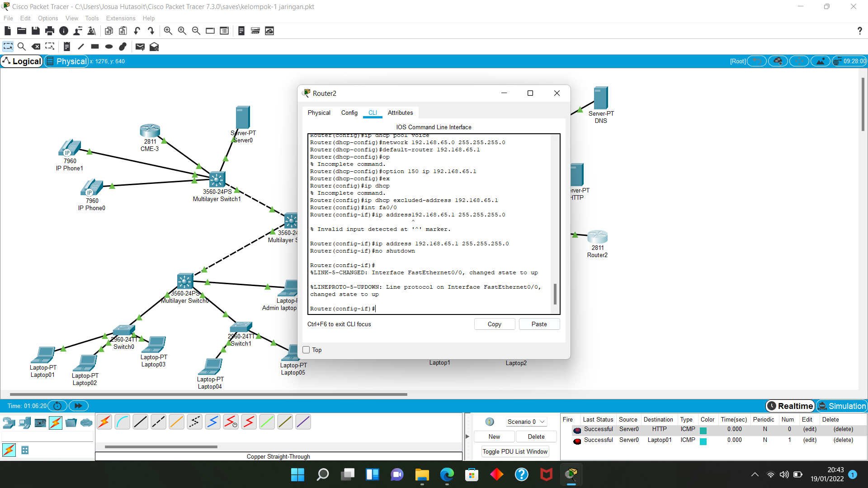Click the Zoom In toolbar icon
Image resolution: width=868 pixels, height=488 pixels.
click(x=168, y=31)
